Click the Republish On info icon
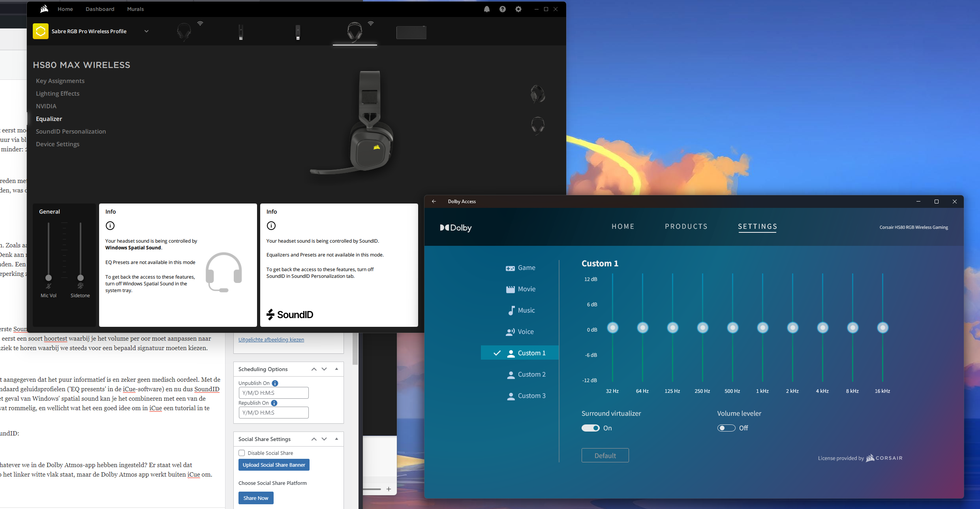 (x=274, y=403)
